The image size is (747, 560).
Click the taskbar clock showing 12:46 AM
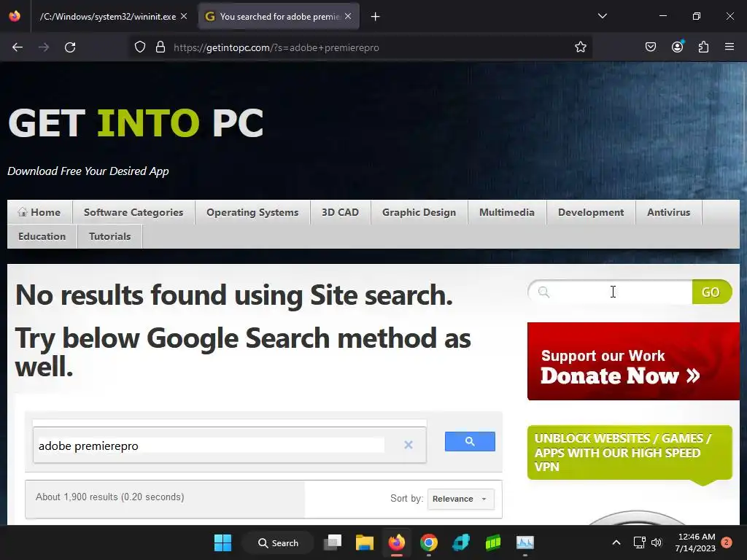pyautogui.click(x=695, y=542)
